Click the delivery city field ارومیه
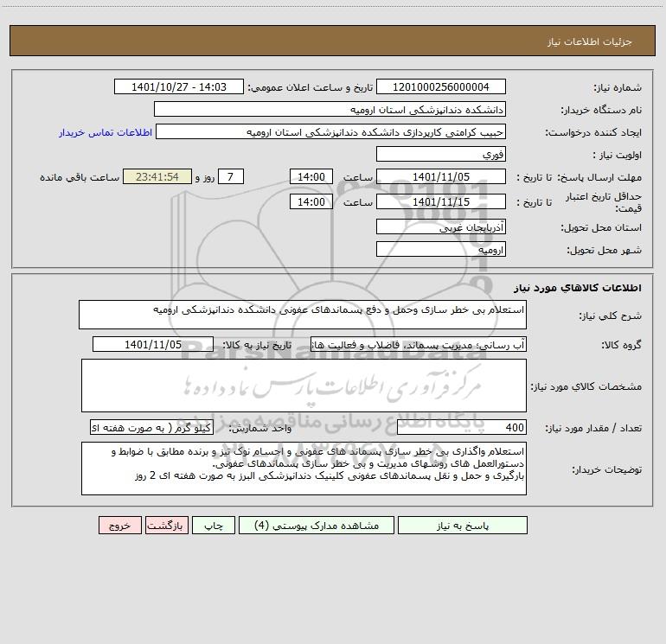 [441, 249]
